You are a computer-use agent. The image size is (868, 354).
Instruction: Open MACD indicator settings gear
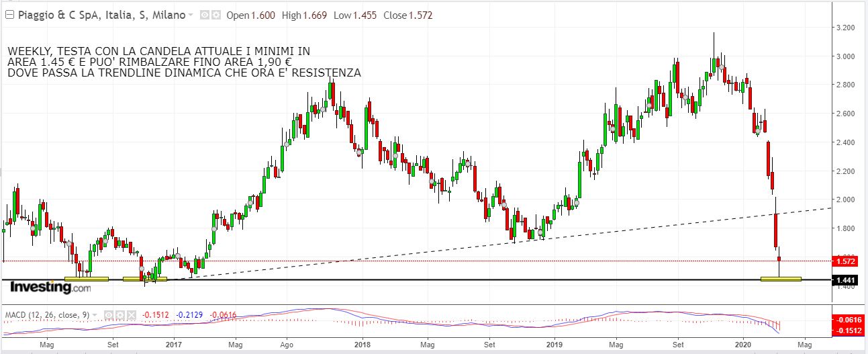tap(119, 314)
